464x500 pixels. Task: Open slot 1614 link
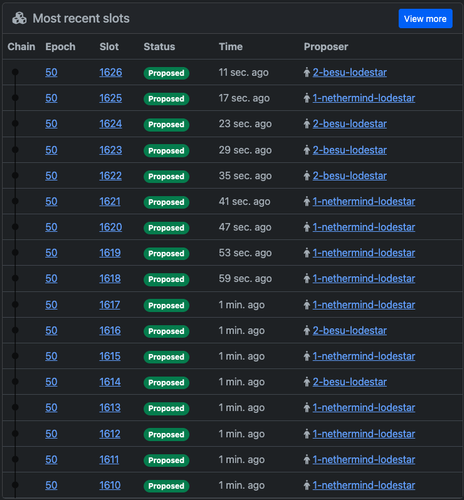(110, 382)
